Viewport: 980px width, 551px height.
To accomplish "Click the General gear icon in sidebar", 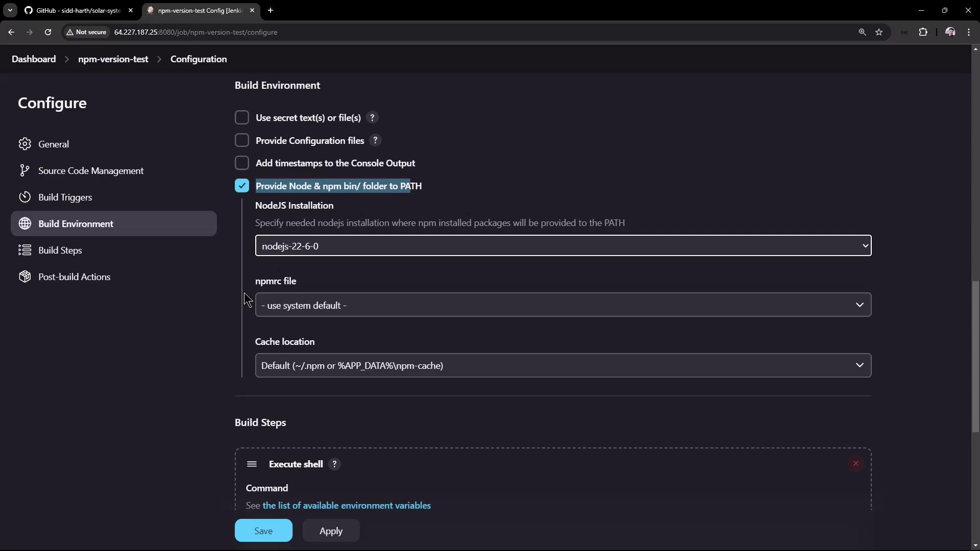I will tap(24, 144).
